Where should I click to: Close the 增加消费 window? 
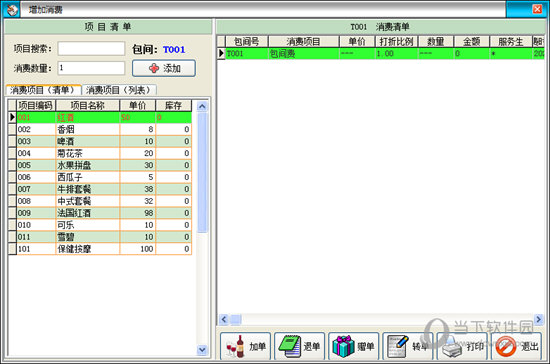click(537, 9)
